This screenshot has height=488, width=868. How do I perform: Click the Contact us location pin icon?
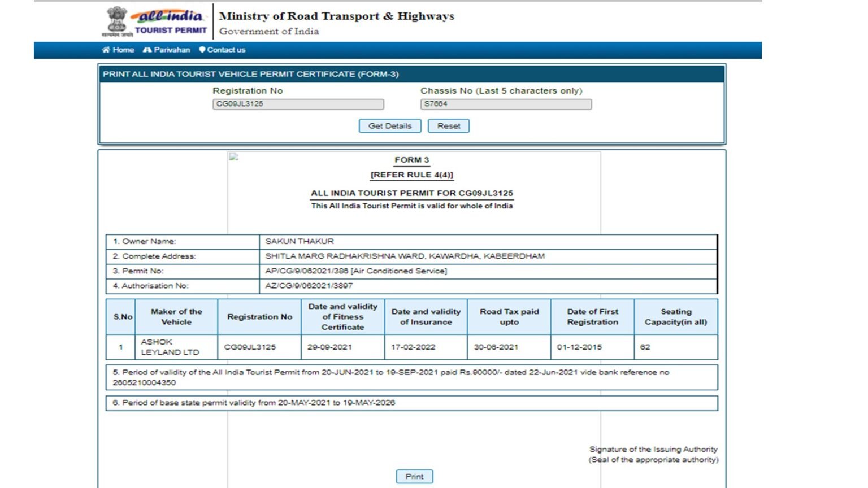tap(202, 50)
